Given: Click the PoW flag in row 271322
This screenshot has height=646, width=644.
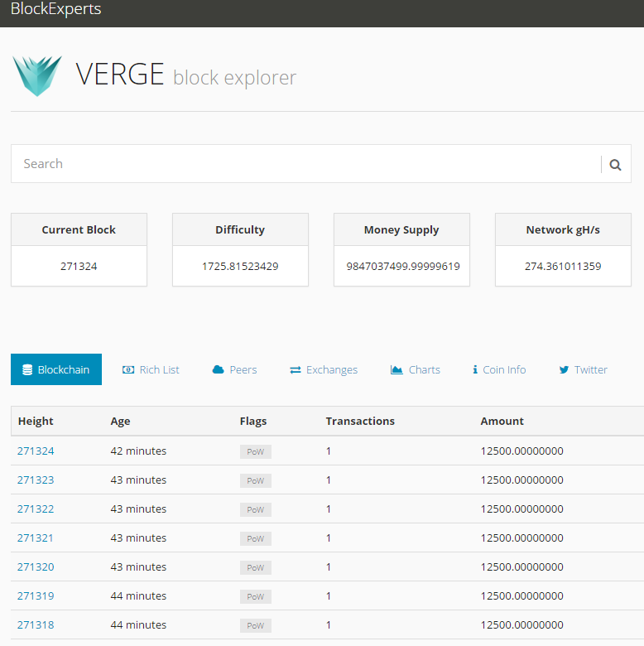Looking at the screenshot, I should [x=255, y=509].
